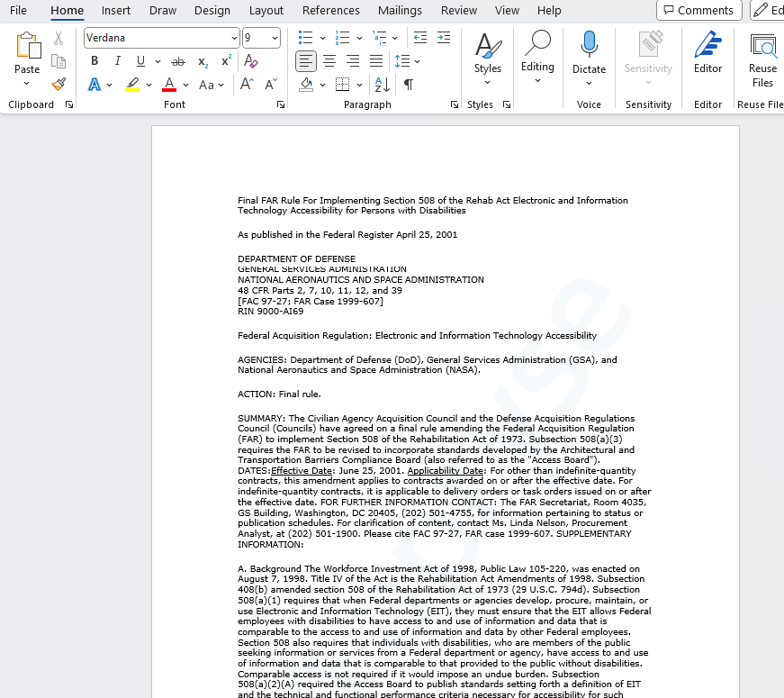784x698 pixels.
Task: Toggle bold formatting
Action: (94, 60)
